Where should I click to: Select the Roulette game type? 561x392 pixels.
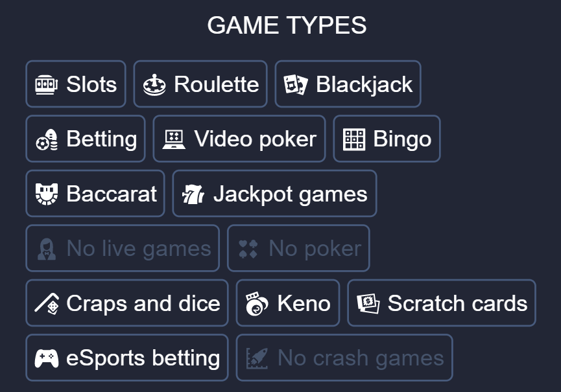(x=200, y=84)
